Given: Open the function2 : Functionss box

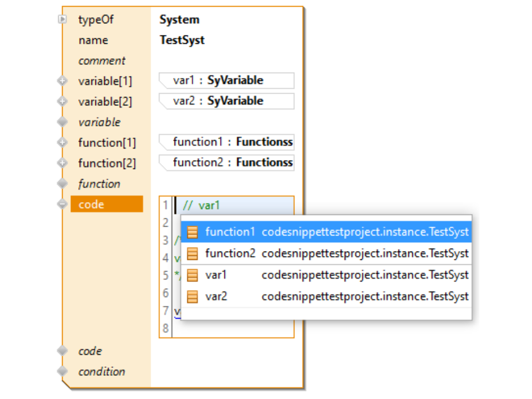Looking at the screenshot, I should tap(227, 163).
